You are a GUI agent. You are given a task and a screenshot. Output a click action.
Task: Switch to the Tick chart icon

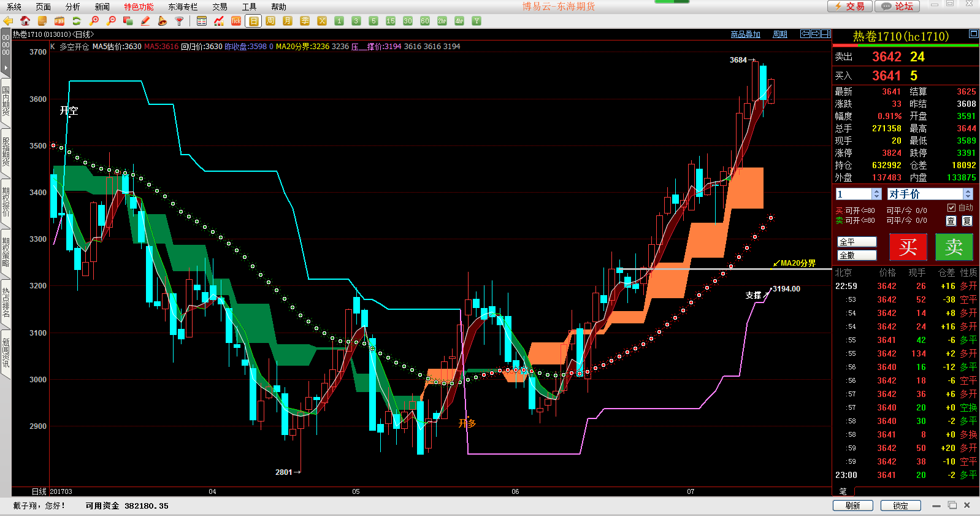click(x=235, y=21)
